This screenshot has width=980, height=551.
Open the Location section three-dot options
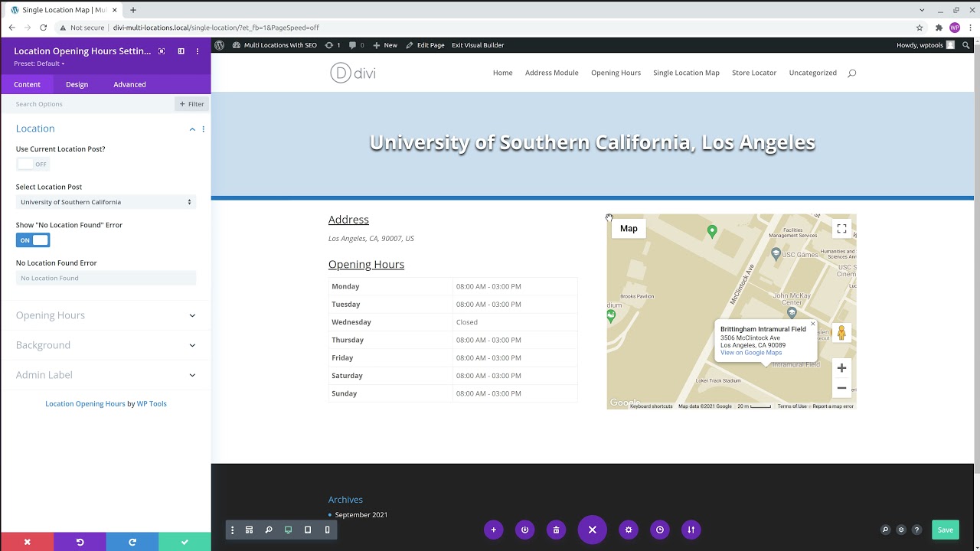(x=203, y=129)
